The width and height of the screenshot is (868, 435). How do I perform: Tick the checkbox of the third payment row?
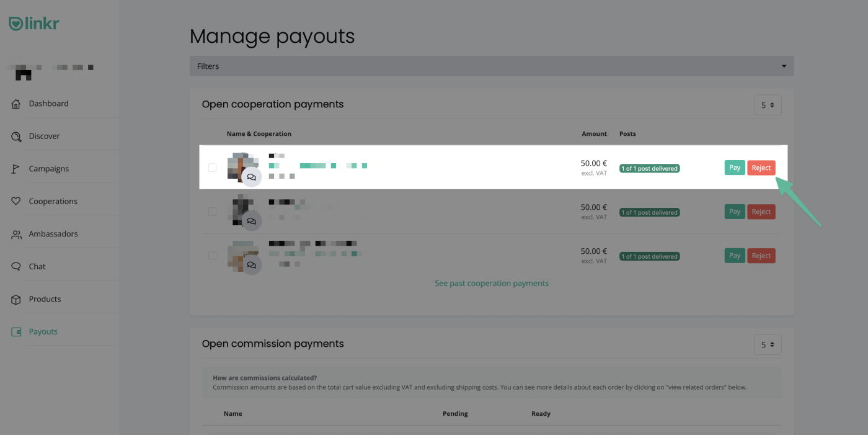pyautogui.click(x=212, y=256)
